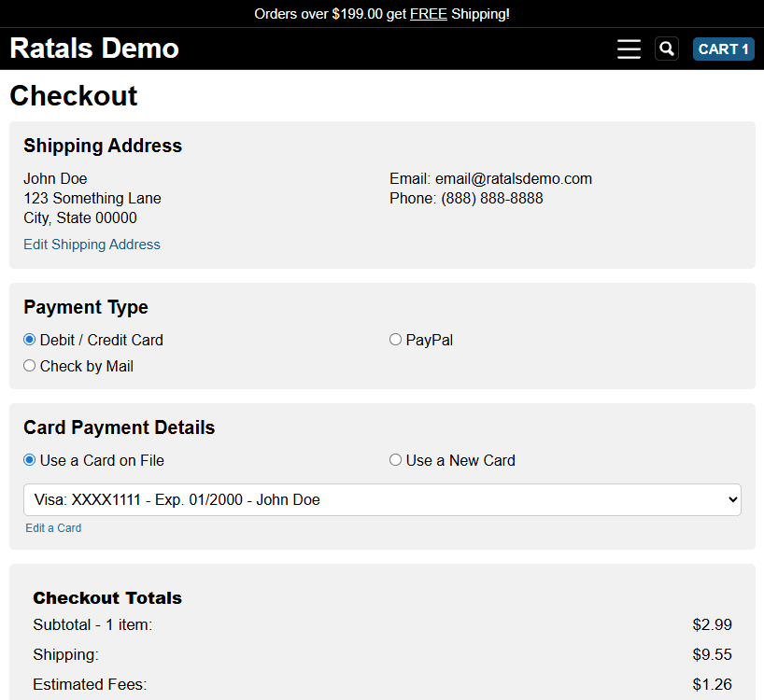Click the Shipping Address section heading
The image size is (764, 700).
coord(103,146)
